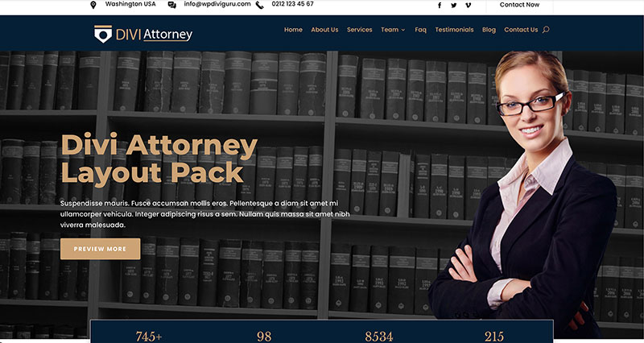Screen dimensions: 644x343
Task: Click the info@wpdiviguru.com email link
Action: 215,4
